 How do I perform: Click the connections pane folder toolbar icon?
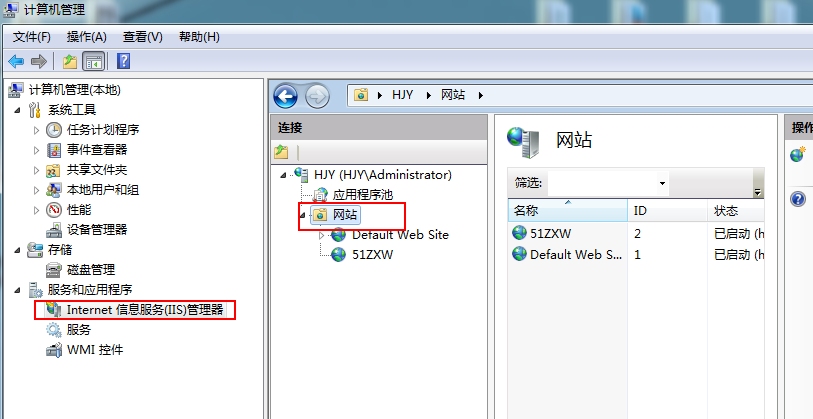(x=281, y=152)
